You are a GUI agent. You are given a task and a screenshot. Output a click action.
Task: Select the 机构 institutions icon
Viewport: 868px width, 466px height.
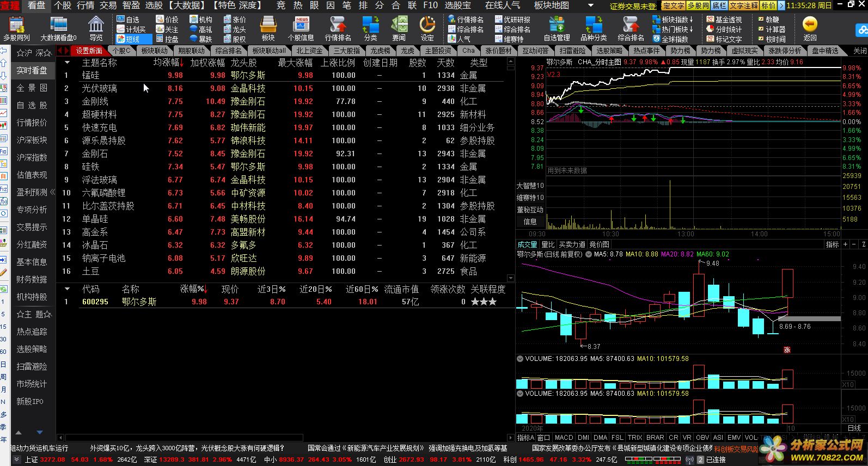(x=201, y=20)
